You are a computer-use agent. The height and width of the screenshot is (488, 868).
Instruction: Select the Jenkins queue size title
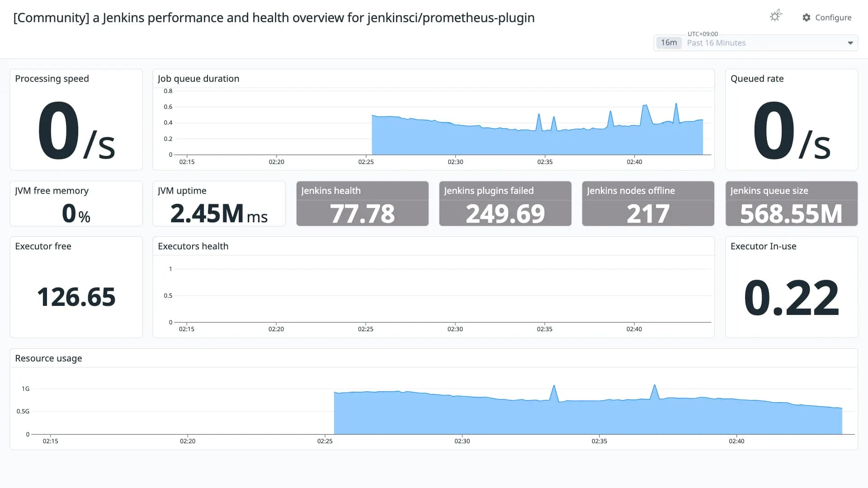769,191
